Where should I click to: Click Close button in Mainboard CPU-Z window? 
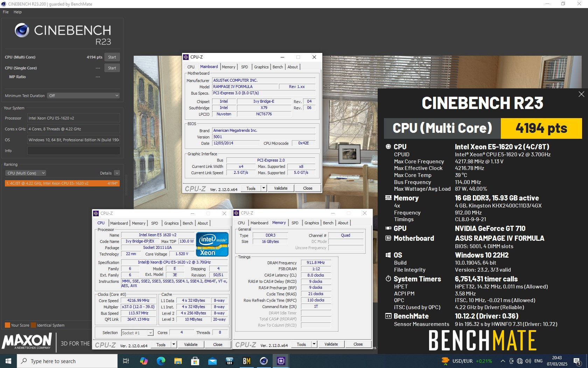point(308,188)
